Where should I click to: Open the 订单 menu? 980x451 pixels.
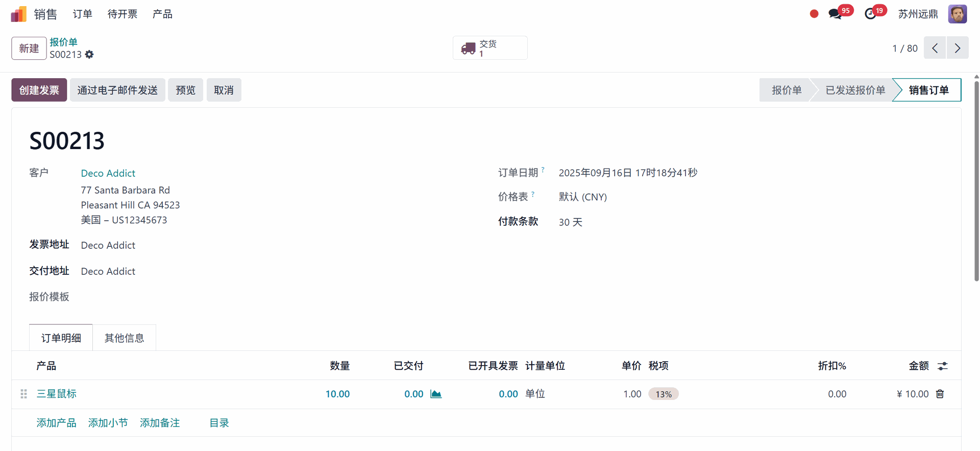pos(82,14)
